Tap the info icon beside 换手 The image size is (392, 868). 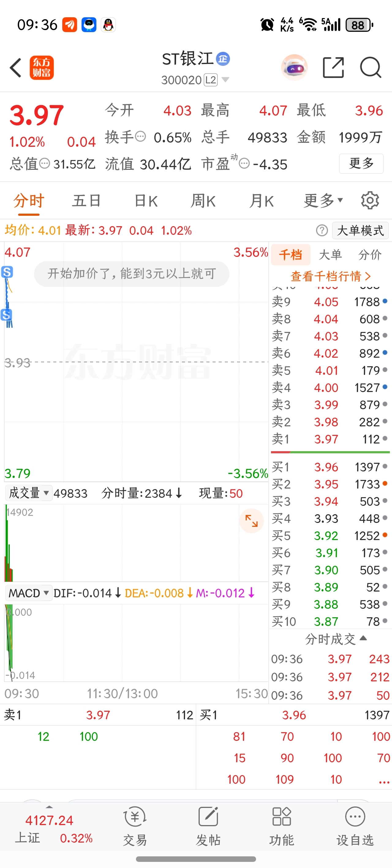(x=141, y=137)
